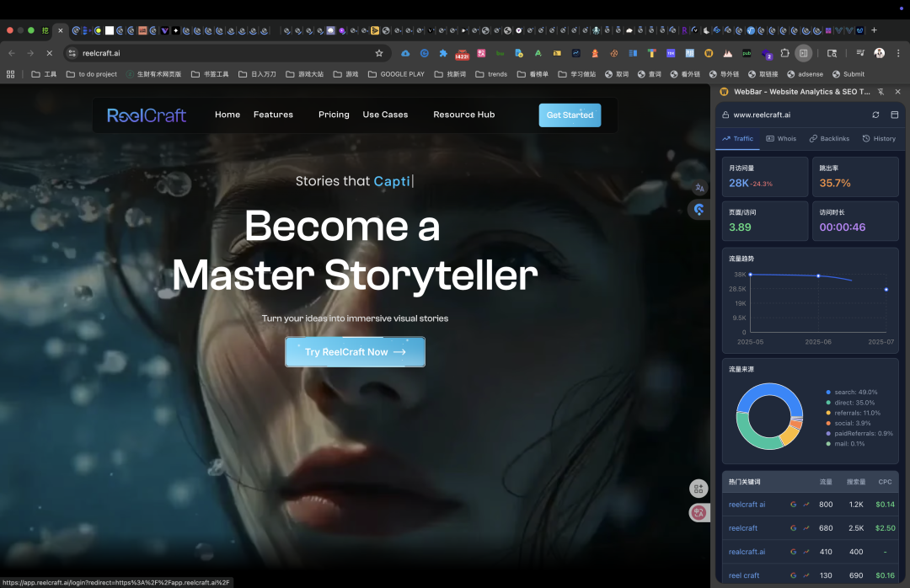Click the 00:00:46 visit duration value
This screenshot has height=588, width=910.
[842, 227]
